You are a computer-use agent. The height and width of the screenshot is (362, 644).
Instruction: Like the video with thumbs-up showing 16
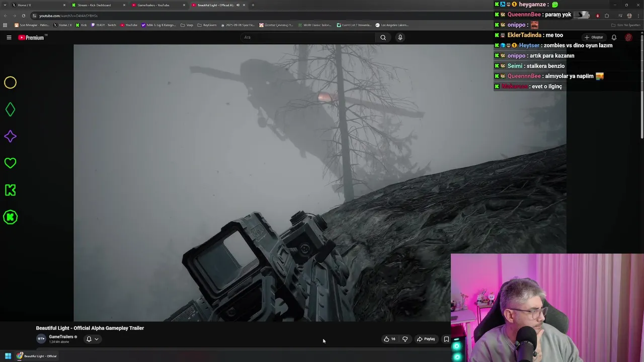(389, 339)
